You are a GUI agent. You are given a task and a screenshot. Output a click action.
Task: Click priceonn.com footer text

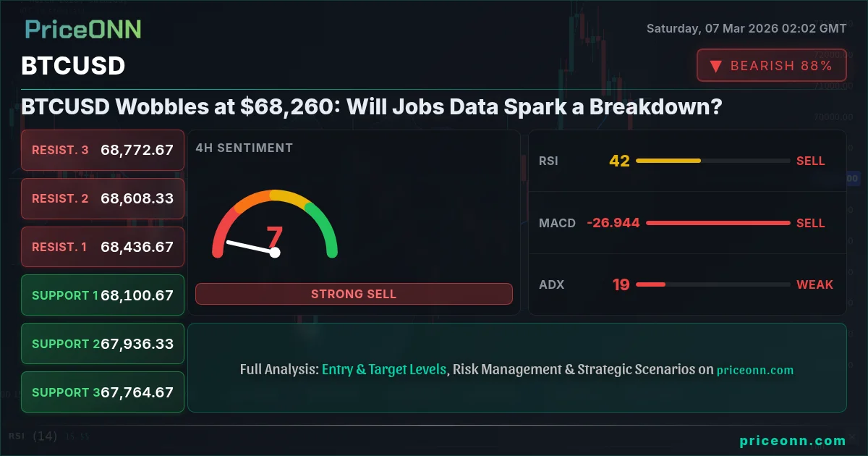point(793,441)
